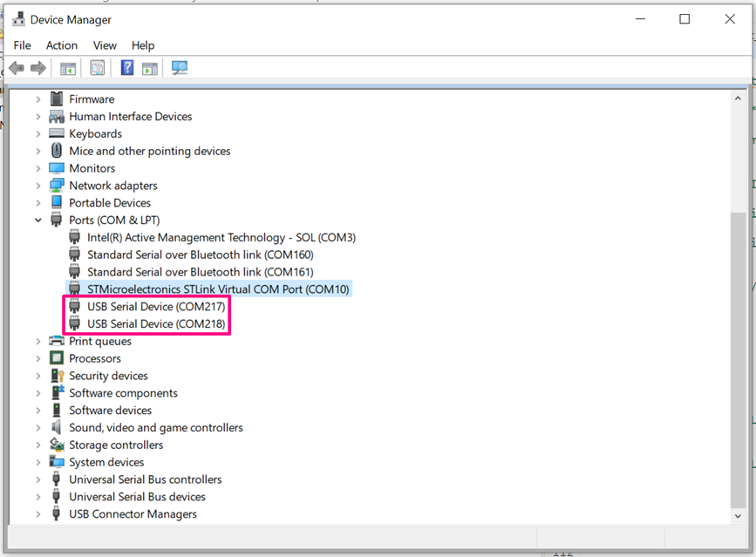The width and height of the screenshot is (756, 557).
Task: Expand the Network adapters category
Action: click(37, 185)
